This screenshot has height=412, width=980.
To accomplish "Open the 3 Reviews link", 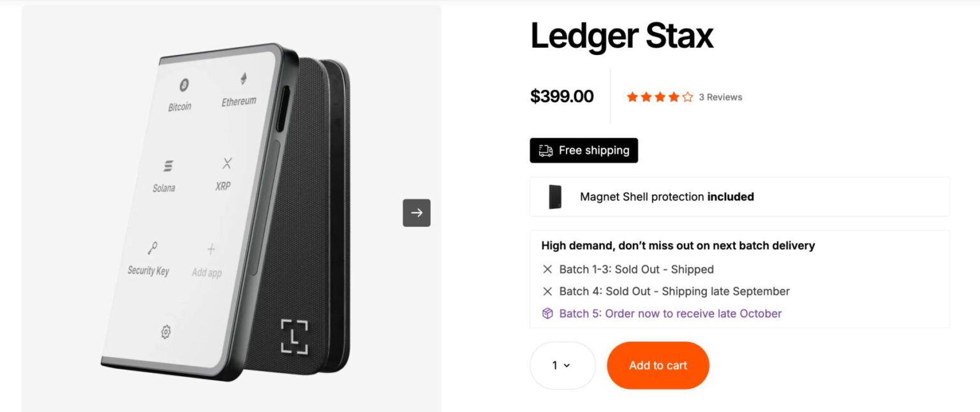I will click(x=720, y=96).
